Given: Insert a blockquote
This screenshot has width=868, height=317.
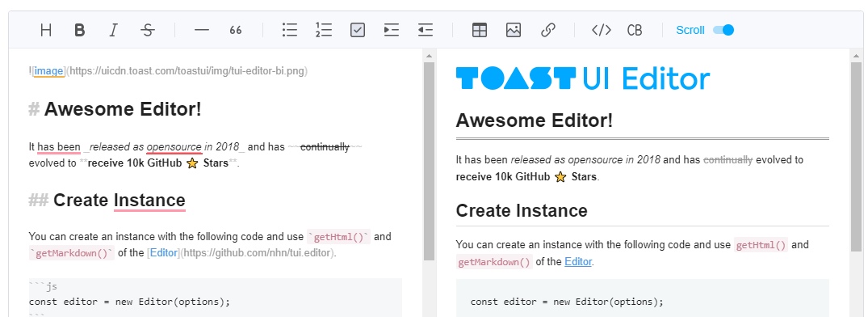Looking at the screenshot, I should (236, 30).
